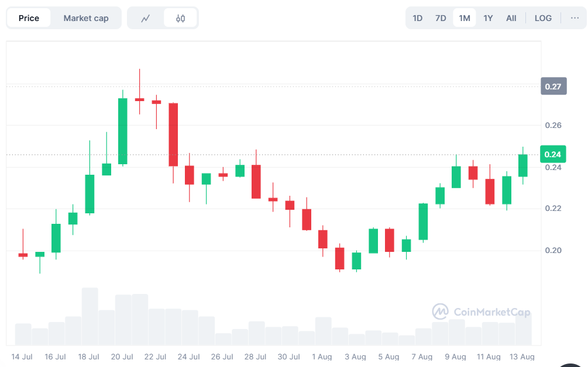Click the CoinMarketCap watermark logo
This screenshot has width=588, height=367.
click(481, 312)
